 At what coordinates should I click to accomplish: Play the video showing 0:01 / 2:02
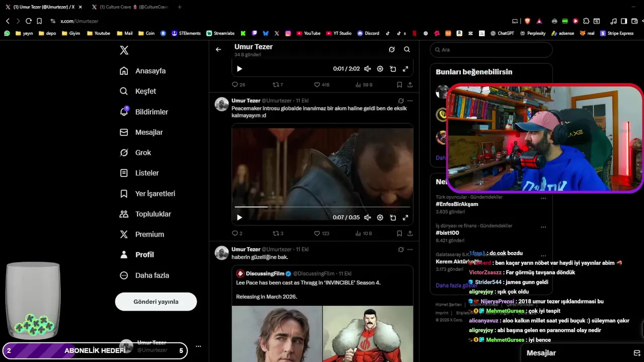239,69
